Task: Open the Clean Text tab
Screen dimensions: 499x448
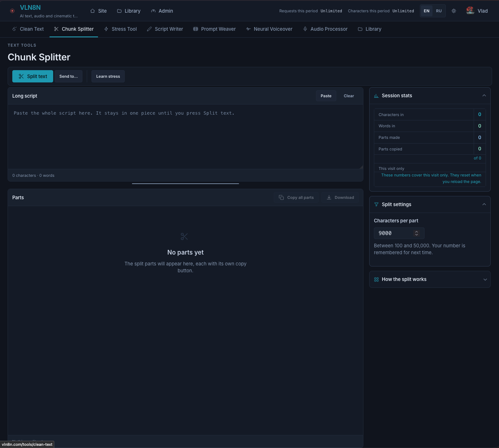Action: click(x=28, y=29)
